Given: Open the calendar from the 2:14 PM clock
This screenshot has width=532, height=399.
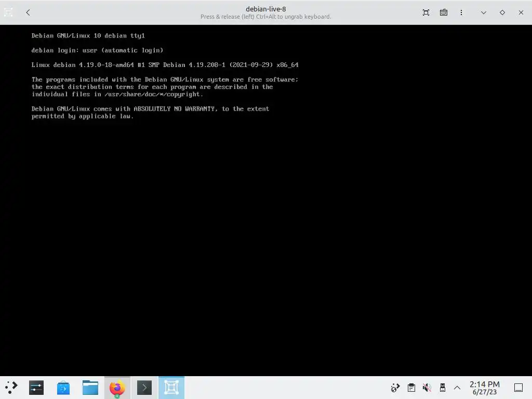Looking at the screenshot, I should pos(485,388).
